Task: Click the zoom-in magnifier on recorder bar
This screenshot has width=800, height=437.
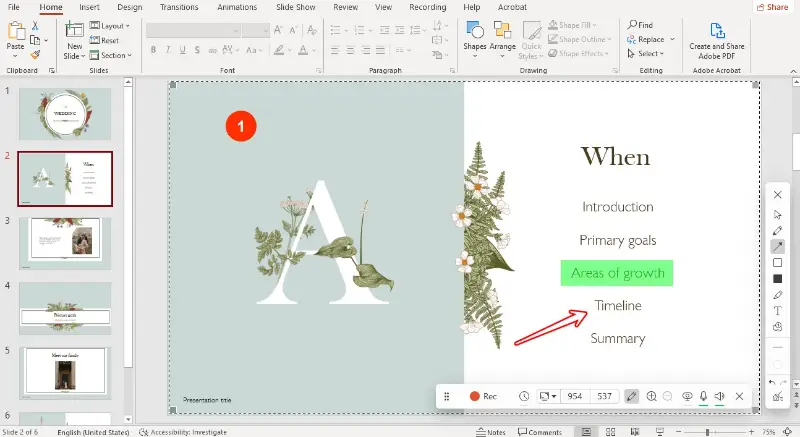Action: (652, 396)
